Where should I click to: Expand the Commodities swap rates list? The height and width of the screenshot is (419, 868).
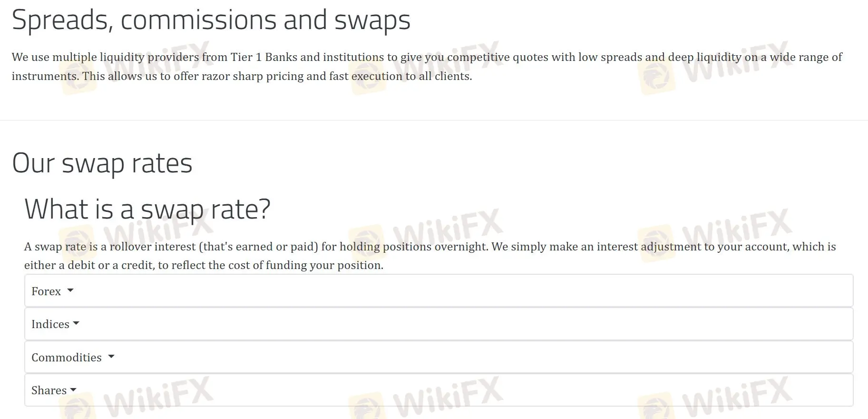(67, 358)
